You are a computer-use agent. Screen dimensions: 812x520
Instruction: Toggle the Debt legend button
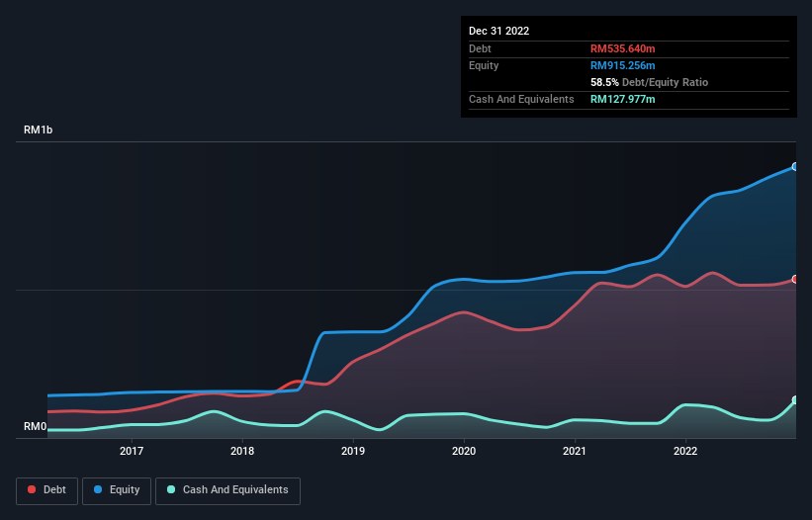47,490
